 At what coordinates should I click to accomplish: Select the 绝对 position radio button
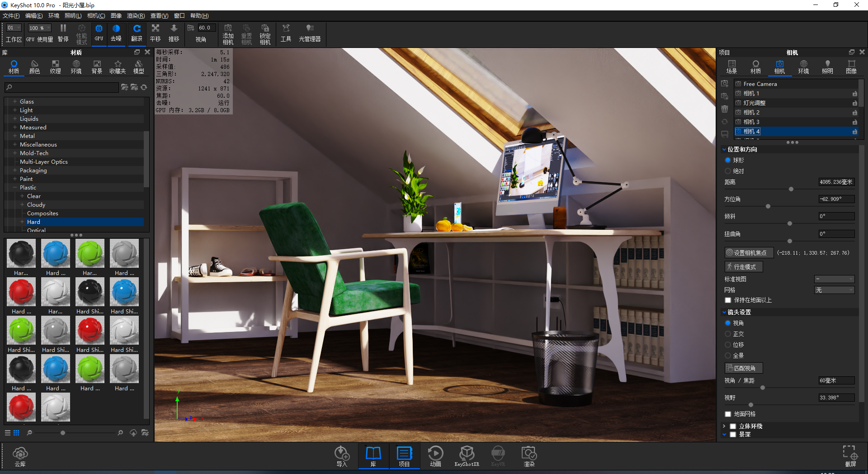click(728, 171)
